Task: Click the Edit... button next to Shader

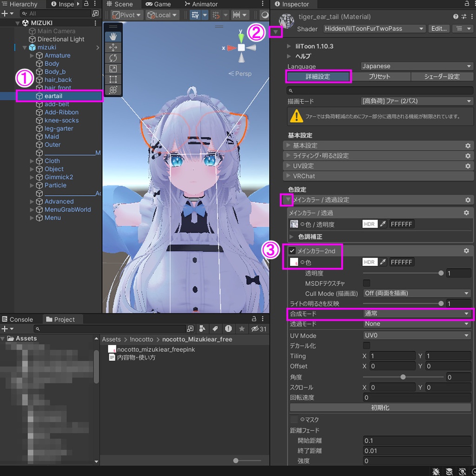Action: tap(439, 28)
